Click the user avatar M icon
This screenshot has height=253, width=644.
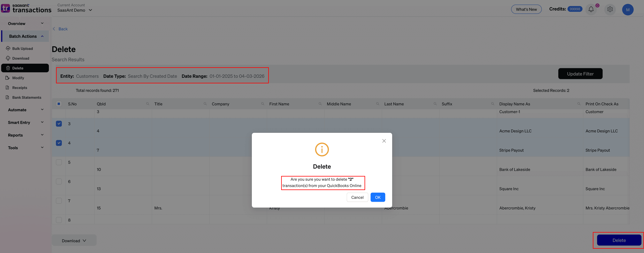(x=627, y=10)
